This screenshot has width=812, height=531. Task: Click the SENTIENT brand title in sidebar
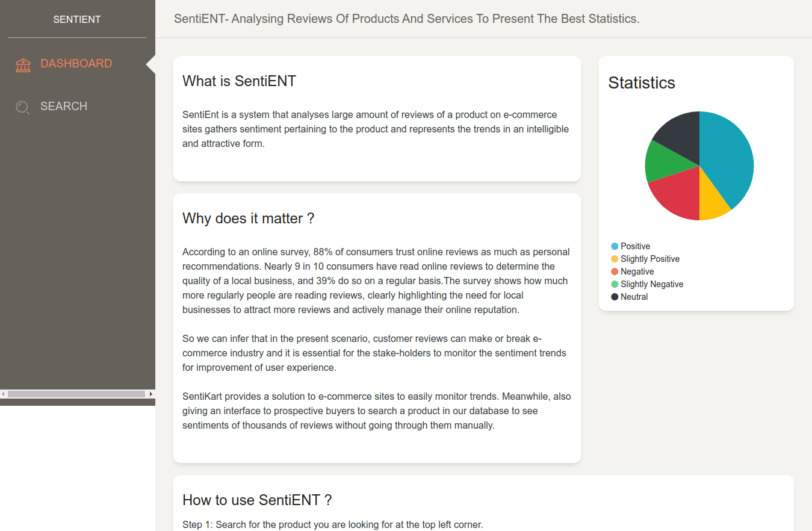click(x=77, y=19)
